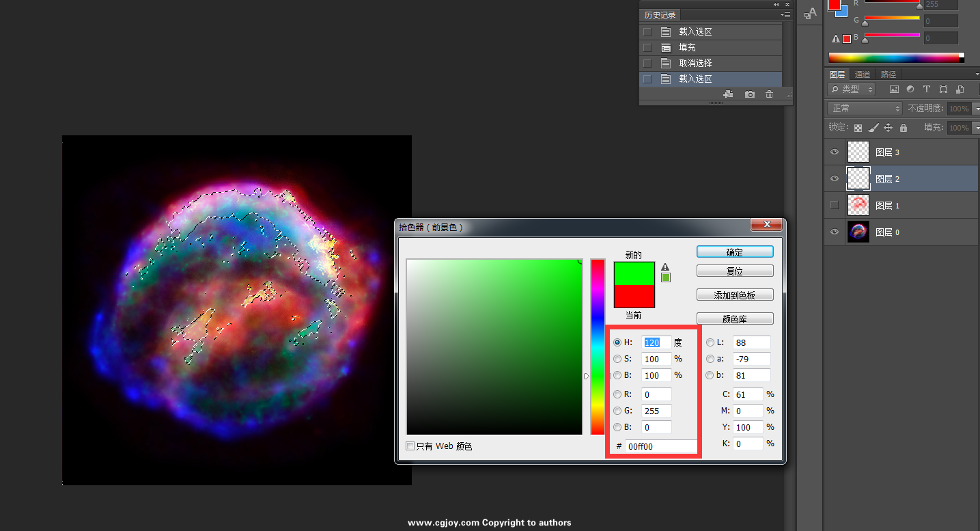Click gamut warning triangle in color picker dialog
980x531 pixels.
(x=665, y=267)
